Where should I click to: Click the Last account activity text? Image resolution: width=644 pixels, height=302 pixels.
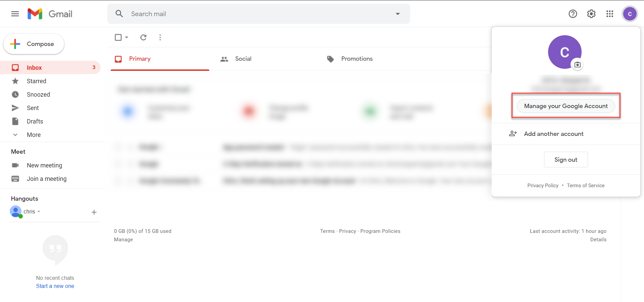click(x=568, y=231)
